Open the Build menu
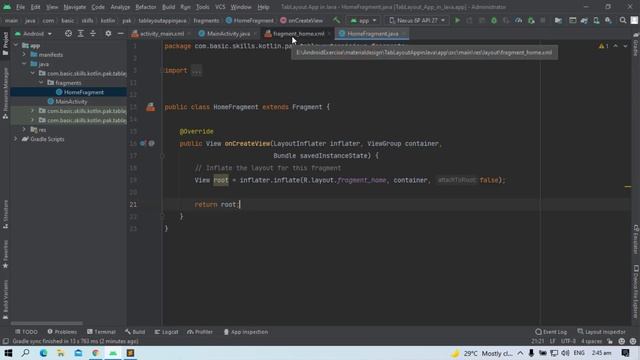Viewport: 640px width, 360px height. 169,7
